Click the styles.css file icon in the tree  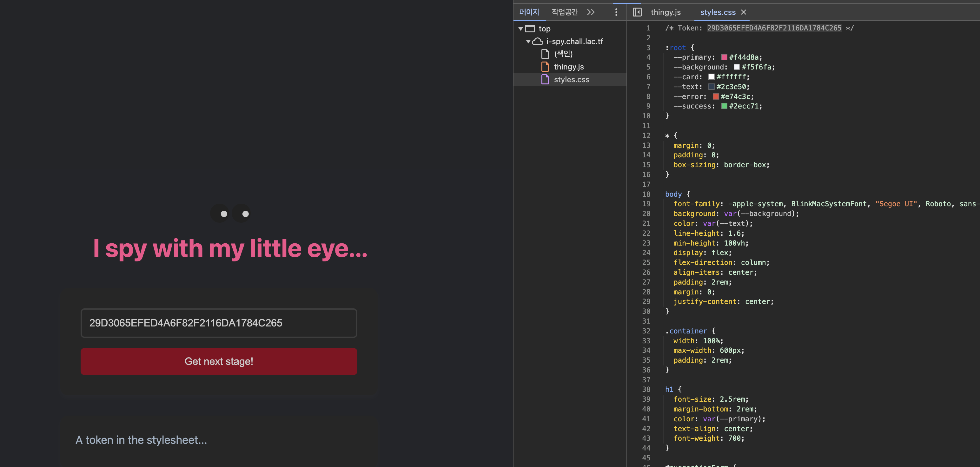(x=545, y=80)
